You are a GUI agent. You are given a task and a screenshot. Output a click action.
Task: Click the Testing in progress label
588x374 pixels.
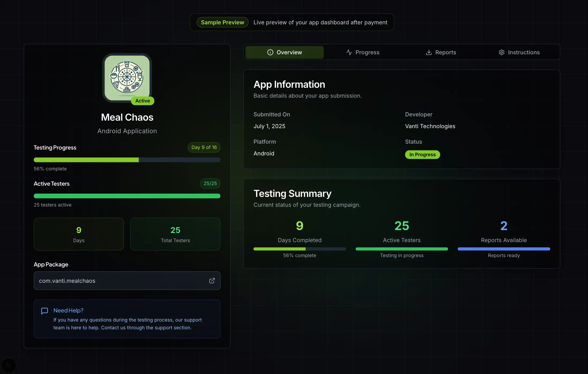402,255
